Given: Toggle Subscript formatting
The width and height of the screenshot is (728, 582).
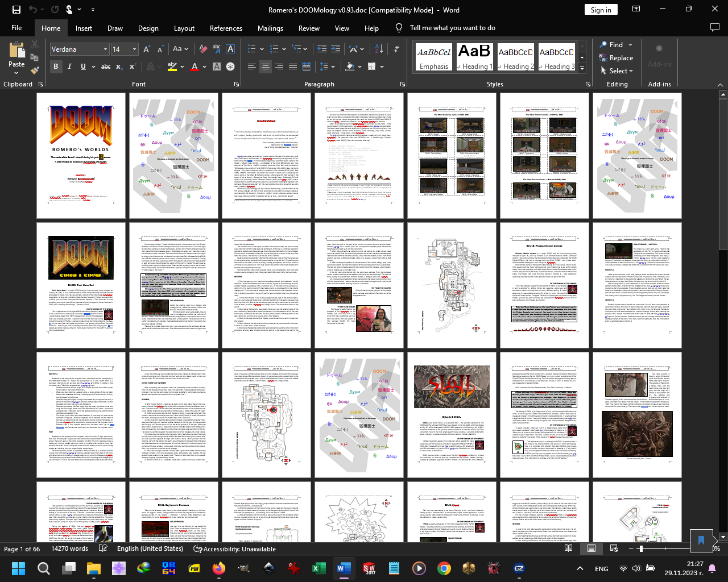Looking at the screenshot, I should pos(119,66).
